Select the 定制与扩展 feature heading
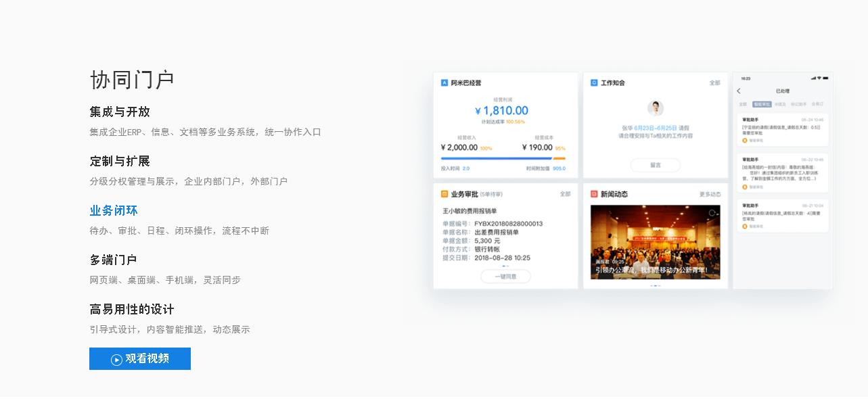The width and height of the screenshot is (868, 403). pos(120,162)
